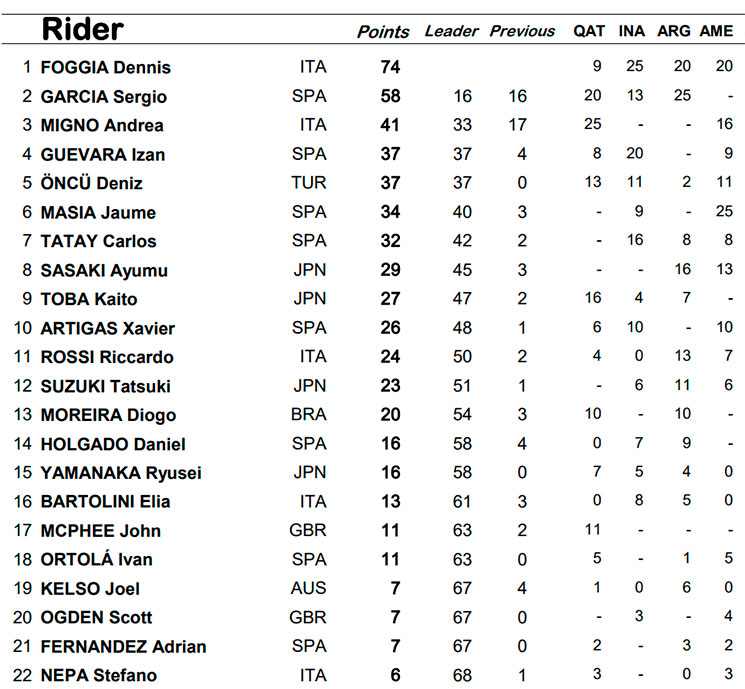Screen dimensions: 745x689
Task: Click the INA race column header
Action: 631,31
